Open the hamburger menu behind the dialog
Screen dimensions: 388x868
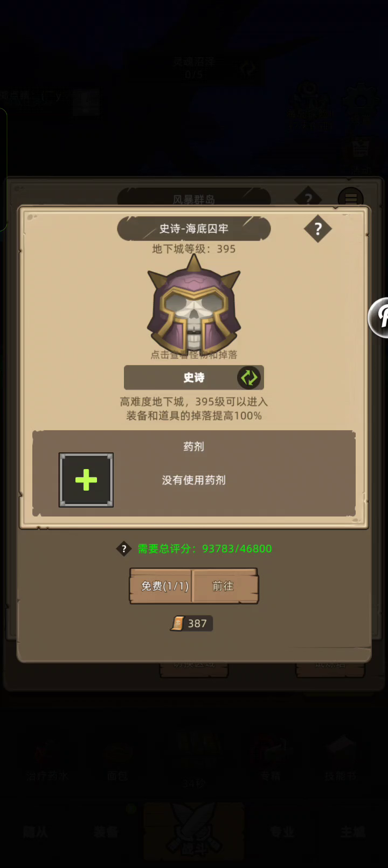(351, 198)
